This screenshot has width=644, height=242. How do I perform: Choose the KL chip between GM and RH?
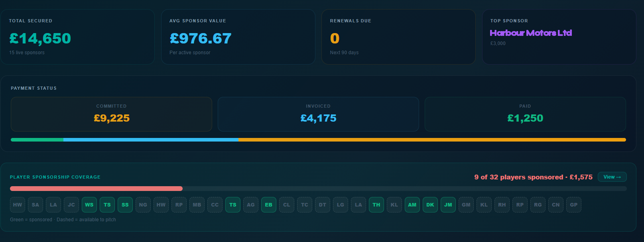pyautogui.click(x=484, y=205)
